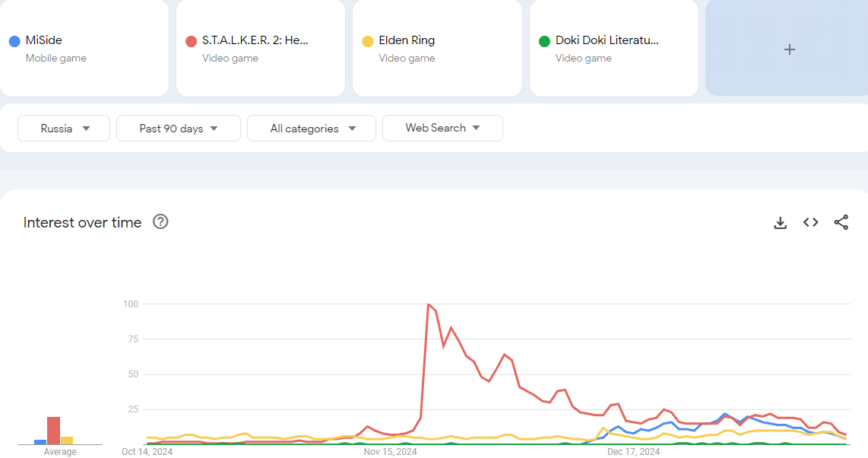Select the Elden Ring term card
868x458 pixels.
[437, 48]
